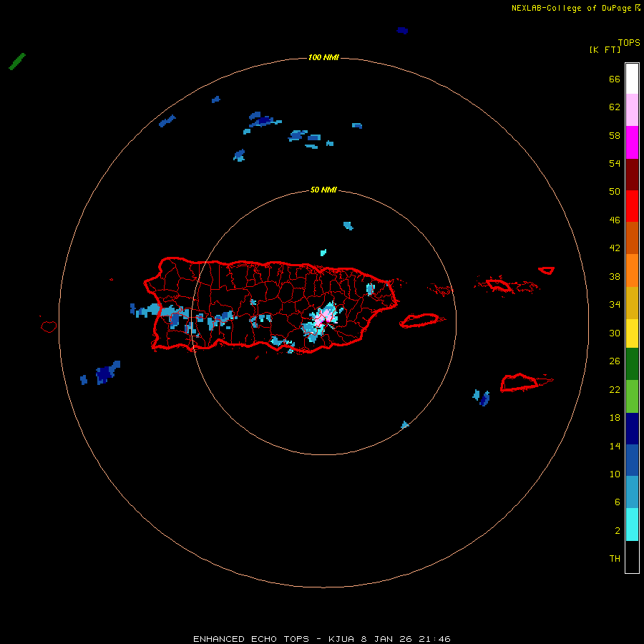This screenshot has width=644, height=644.
Task: Click the TH label at legend bottom
Action: 615,559
